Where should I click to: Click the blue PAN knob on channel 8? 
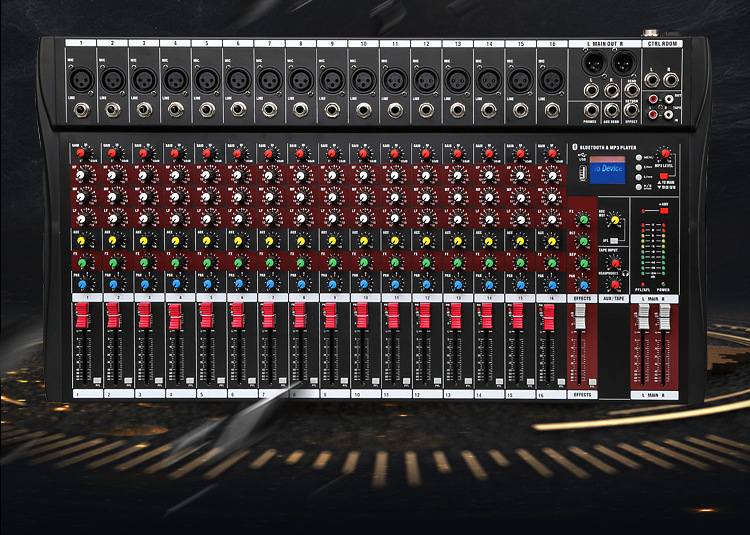point(300,285)
